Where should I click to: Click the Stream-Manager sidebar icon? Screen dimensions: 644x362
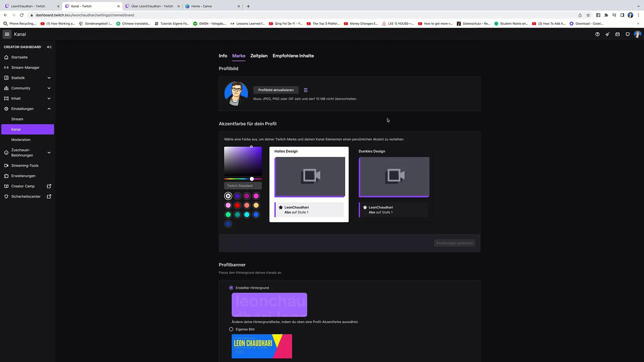pyautogui.click(x=6, y=68)
